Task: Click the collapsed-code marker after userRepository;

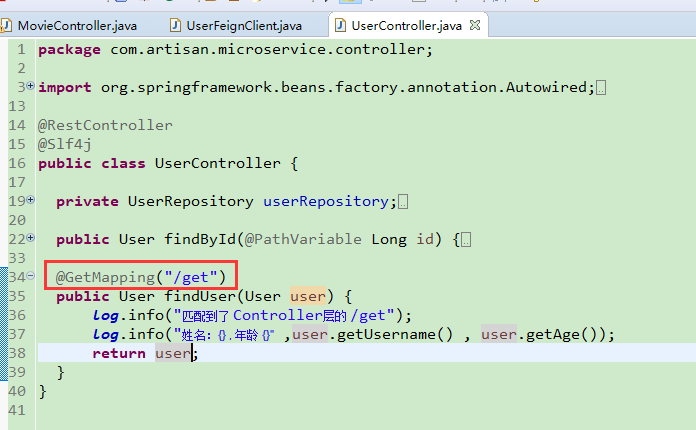Action: tap(403, 202)
